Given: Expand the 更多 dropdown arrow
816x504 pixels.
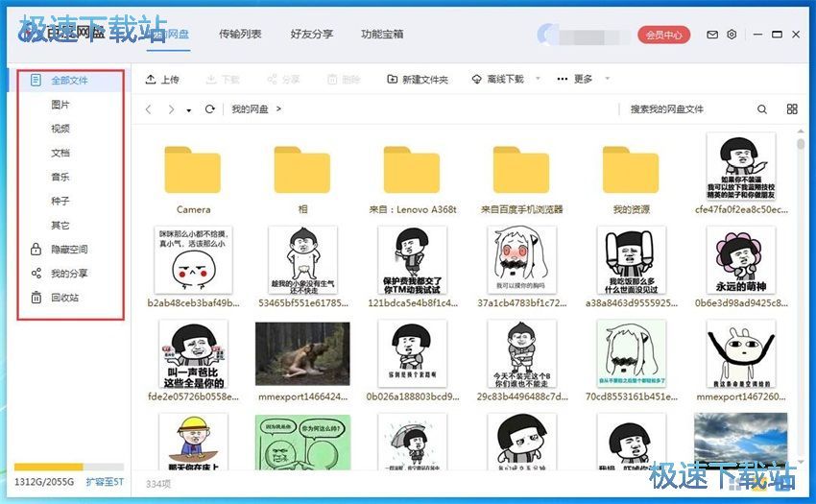Looking at the screenshot, I should click(607, 79).
